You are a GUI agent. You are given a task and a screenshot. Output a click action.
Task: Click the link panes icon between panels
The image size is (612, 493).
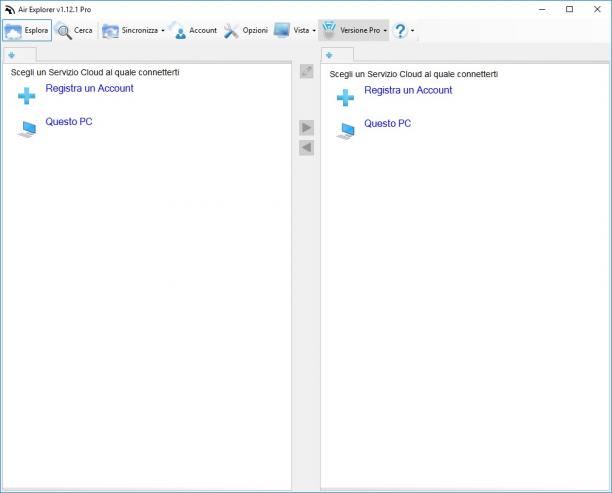pyautogui.click(x=307, y=71)
